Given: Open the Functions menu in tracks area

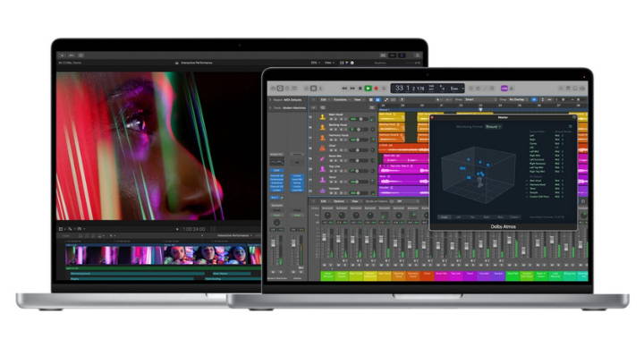Looking at the screenshot, I should (341, 100).
